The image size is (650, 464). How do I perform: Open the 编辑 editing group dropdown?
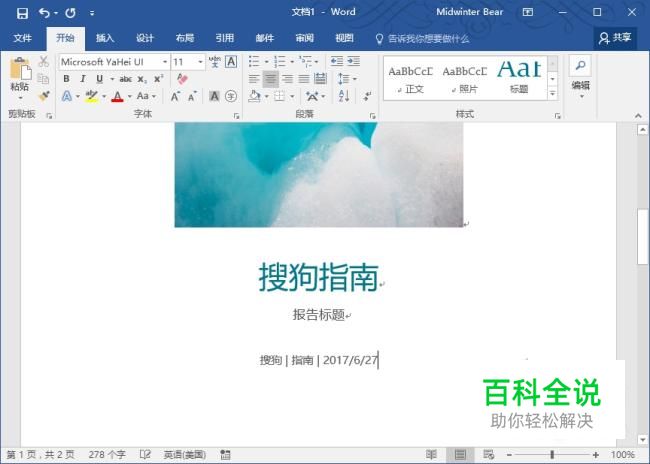(581, 78)
